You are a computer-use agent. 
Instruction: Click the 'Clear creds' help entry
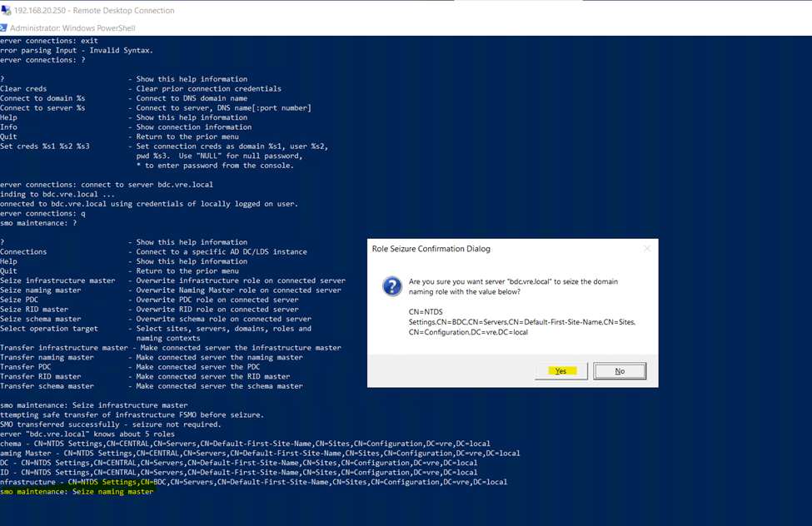[23, 89]
